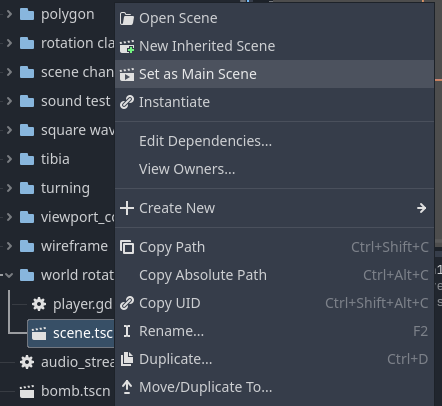The image size is (442, 406).
Task: Click the Move/Duplicate To upward arrow icon
Action: pyautogui.click(x=127, y=387)
